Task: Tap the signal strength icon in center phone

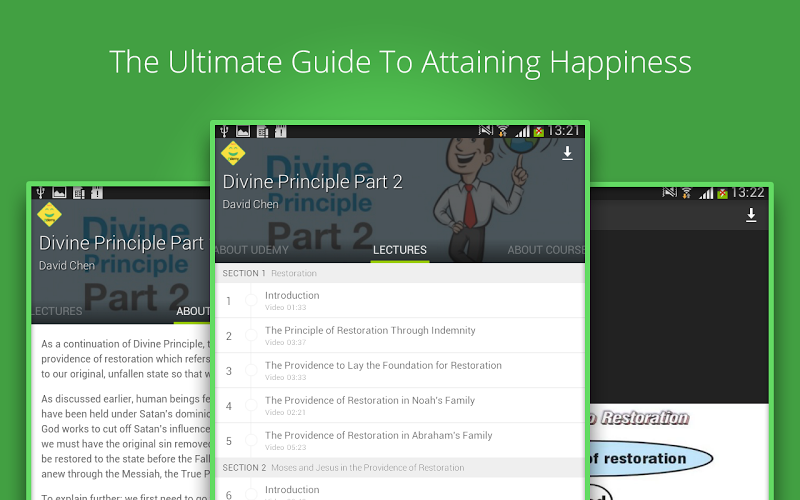Action: (x=522, y=132)
